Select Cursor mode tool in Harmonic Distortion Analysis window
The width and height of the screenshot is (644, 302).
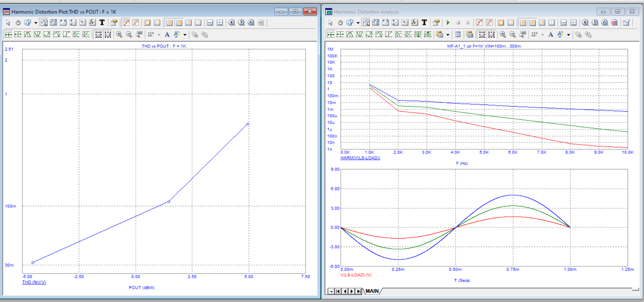point(376,23)
